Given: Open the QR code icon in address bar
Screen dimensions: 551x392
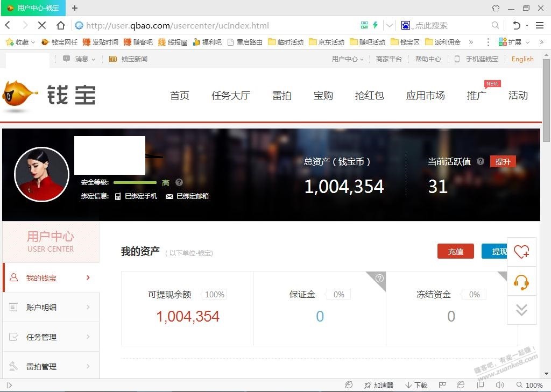Looking at the screenshot, I should tap(364, 25).
